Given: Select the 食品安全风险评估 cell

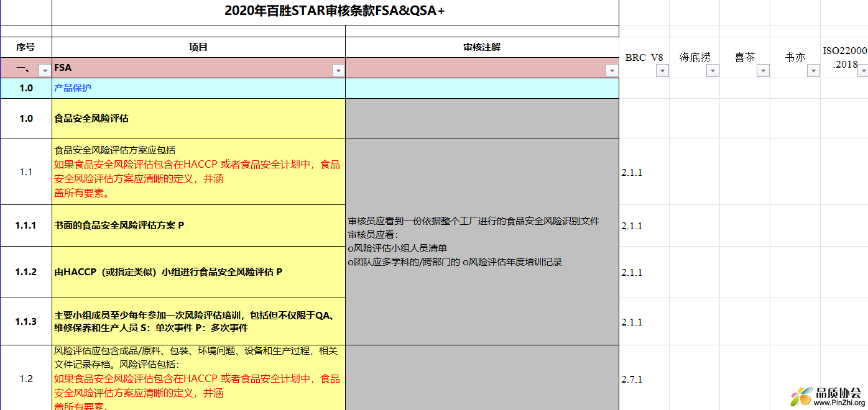Looking at the screenshot, I should pos(198,119).
